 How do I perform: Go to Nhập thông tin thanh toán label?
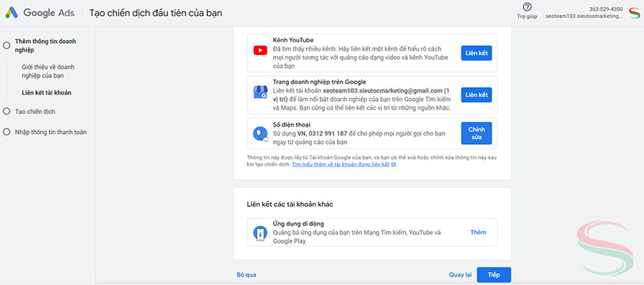click(51, 133)
